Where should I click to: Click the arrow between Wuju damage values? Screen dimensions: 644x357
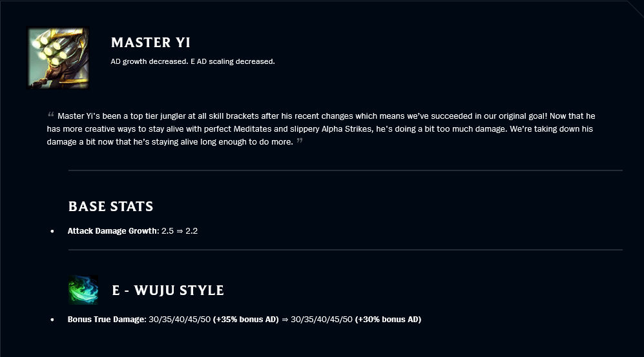(285, 320)
